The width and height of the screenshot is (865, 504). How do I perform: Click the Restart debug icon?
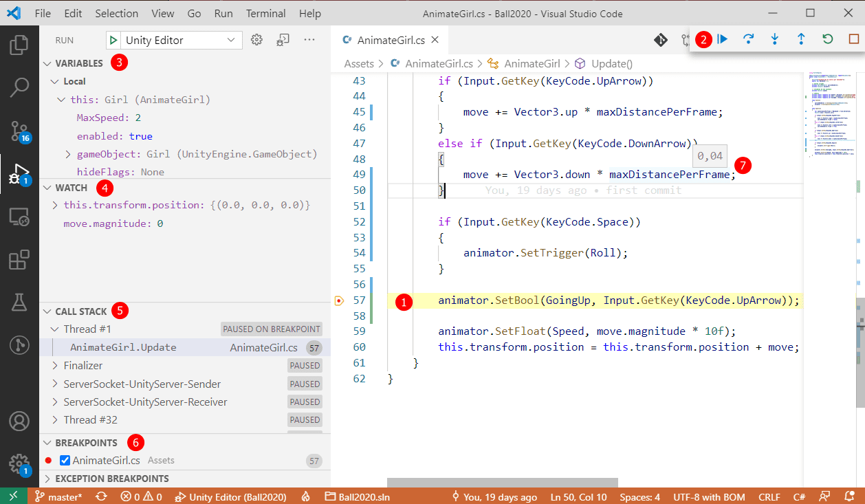pos(828,40)
